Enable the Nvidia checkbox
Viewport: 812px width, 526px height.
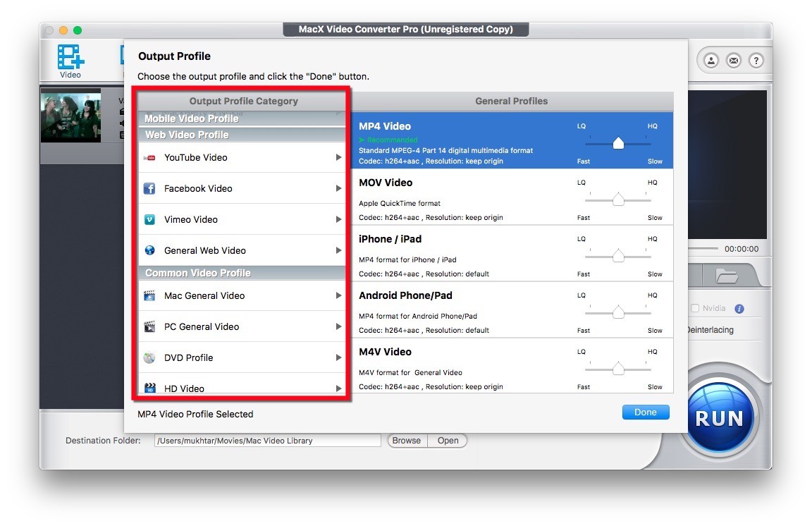(695, 309)
